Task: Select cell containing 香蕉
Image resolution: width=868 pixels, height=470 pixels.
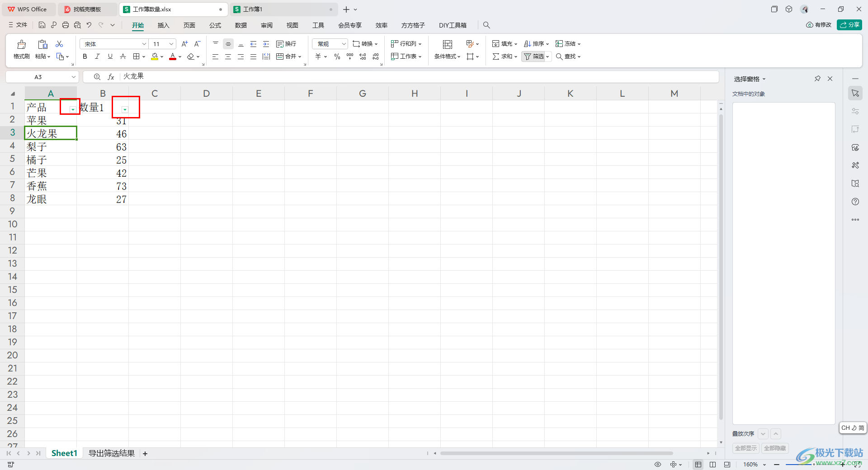Action: click(51, 186)
